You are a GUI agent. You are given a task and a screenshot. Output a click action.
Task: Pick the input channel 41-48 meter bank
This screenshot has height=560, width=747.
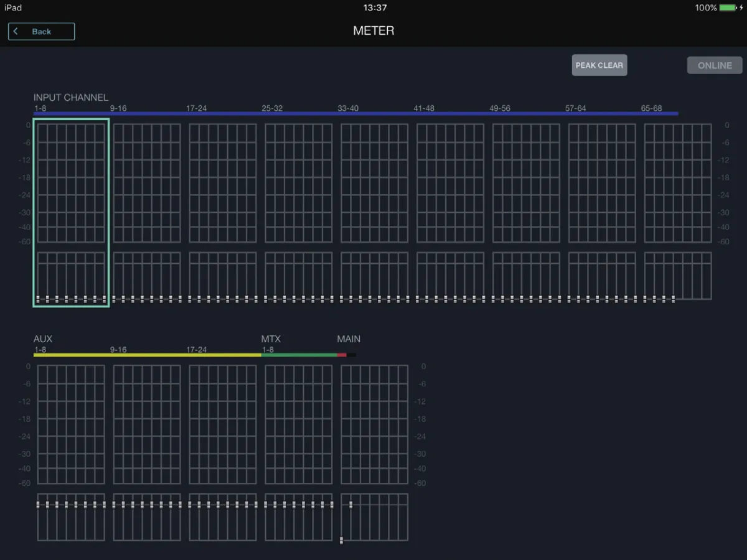[451, 212]
